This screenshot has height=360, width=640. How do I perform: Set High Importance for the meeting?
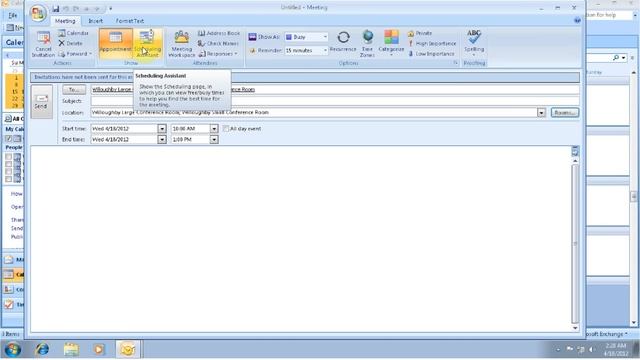(431, 43)
